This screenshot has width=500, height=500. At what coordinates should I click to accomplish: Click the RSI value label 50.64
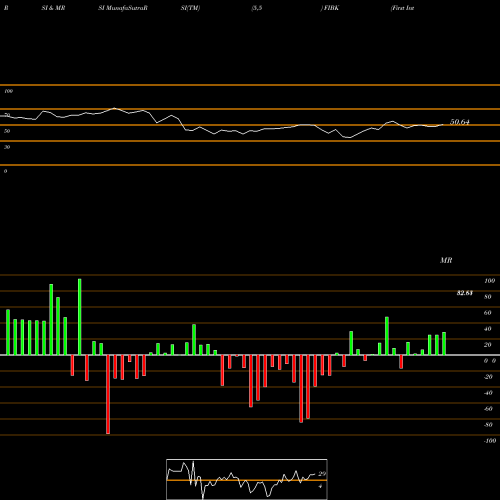(x=460, y=122)
